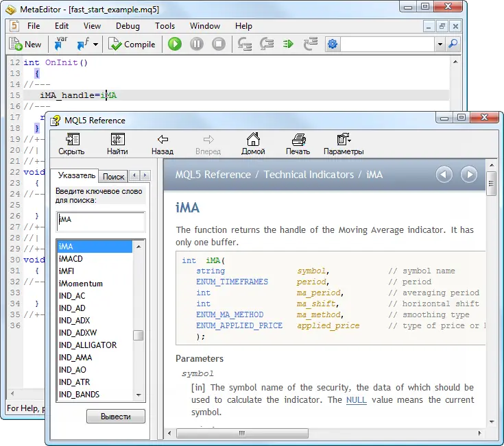Click the insert variable 'var' icon

point(60,44)
